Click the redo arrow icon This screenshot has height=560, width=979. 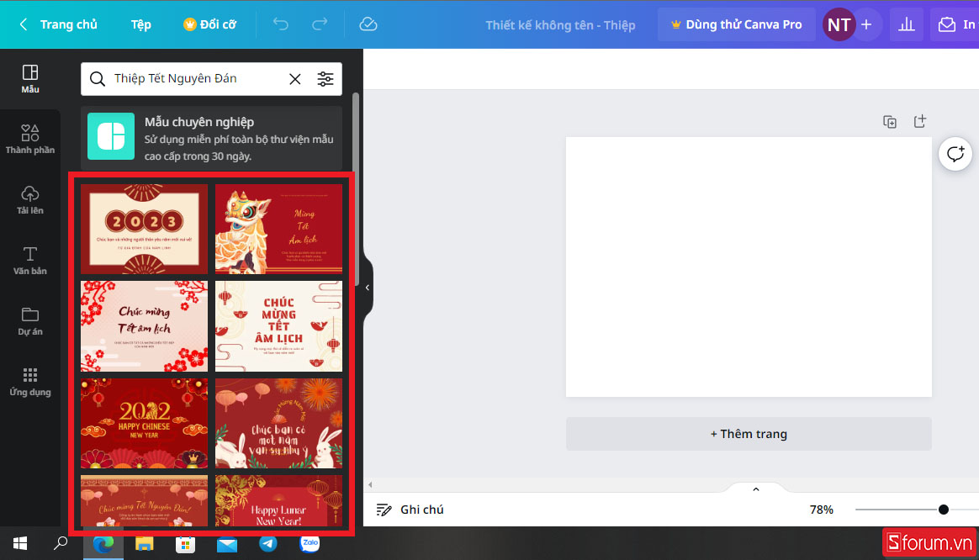pos(320,24)
